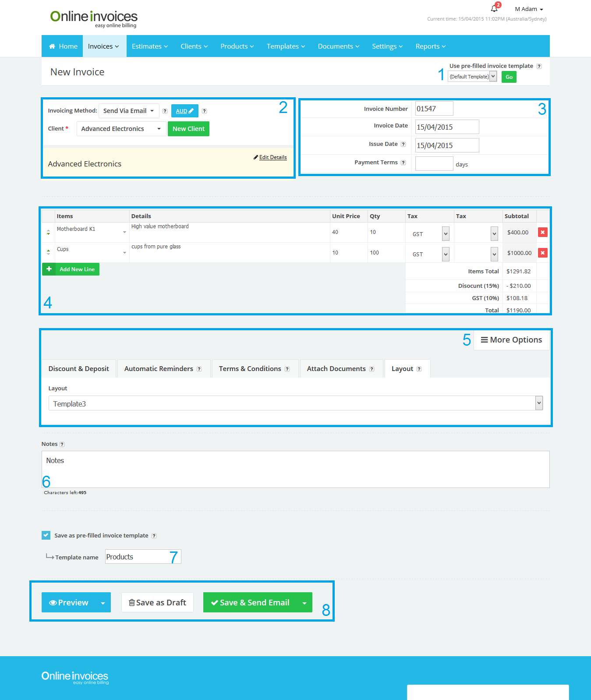Click the Add New Line button
591x700 pixels.
click(x=71, y=269)
